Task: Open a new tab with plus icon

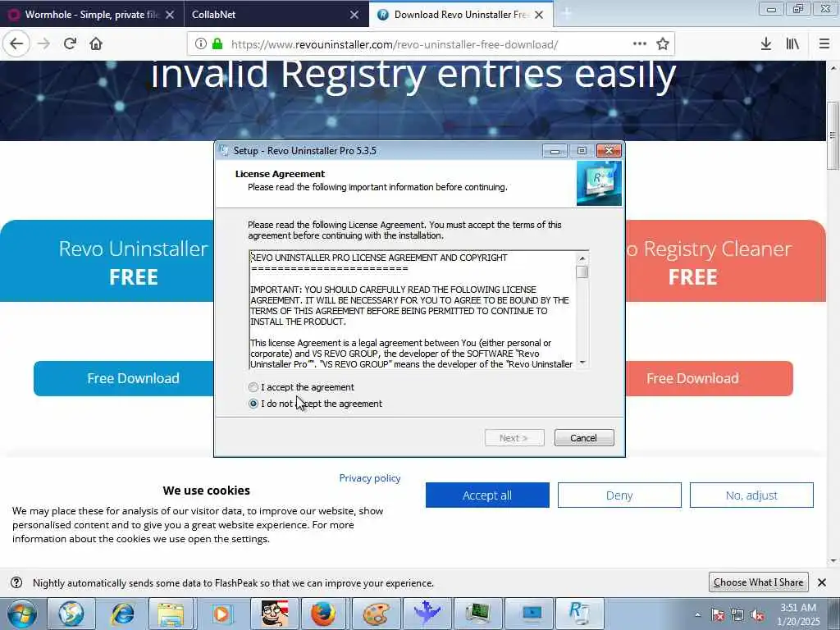Action: click(x=567, y=15)
